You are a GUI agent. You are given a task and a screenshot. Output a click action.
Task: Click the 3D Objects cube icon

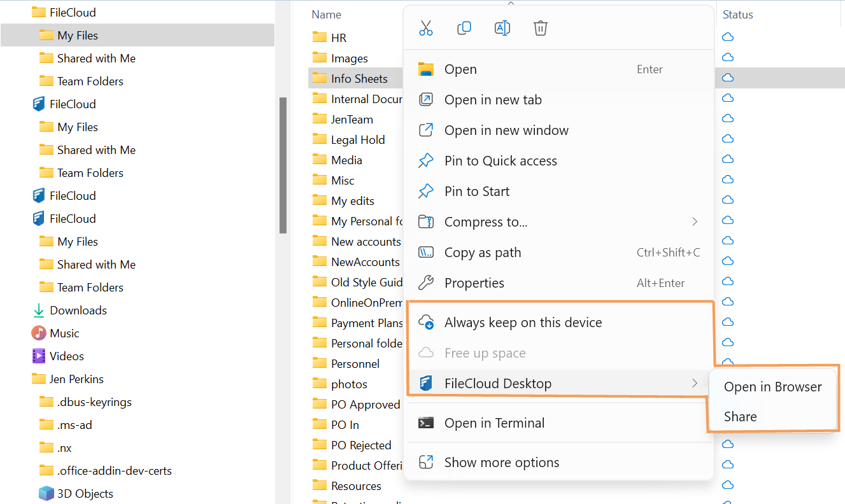pyautogui.click(x=46, y=493)
